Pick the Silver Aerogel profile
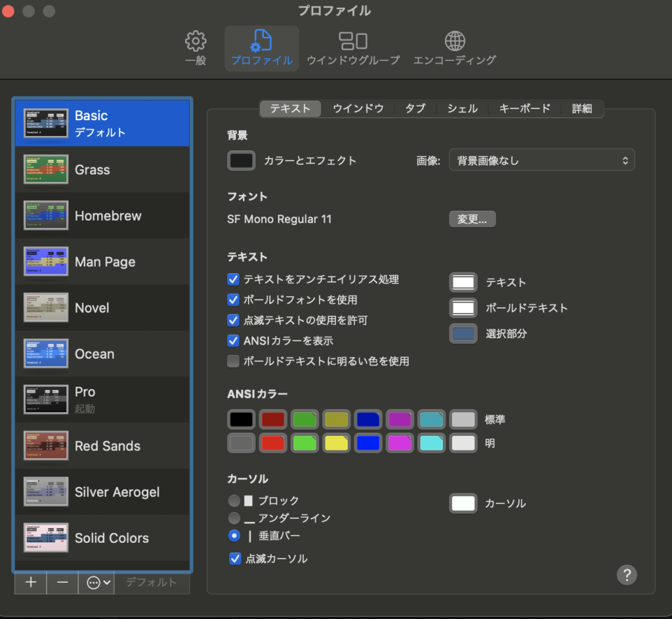The image size is (672, 619). pyautogui.click(x=102, y=492)
